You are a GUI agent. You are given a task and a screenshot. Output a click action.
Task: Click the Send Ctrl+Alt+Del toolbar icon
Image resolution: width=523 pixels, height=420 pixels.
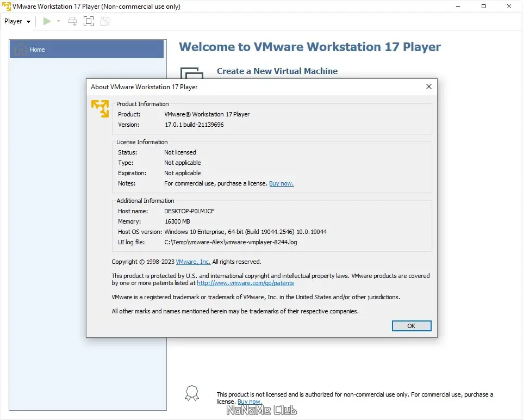[72, 21]
